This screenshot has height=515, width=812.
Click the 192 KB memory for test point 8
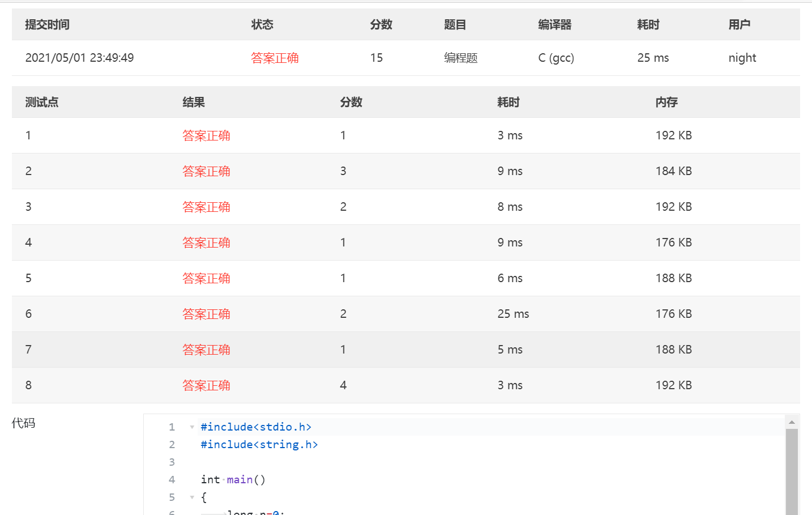(674, 385)
